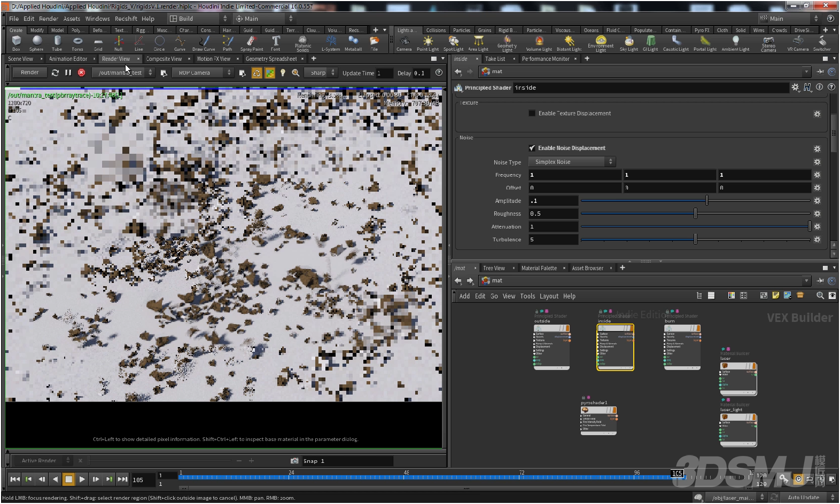This screenshot has height=504, width=840.
Task: Select the Tube shelf tool
Action: coord(57,43)
